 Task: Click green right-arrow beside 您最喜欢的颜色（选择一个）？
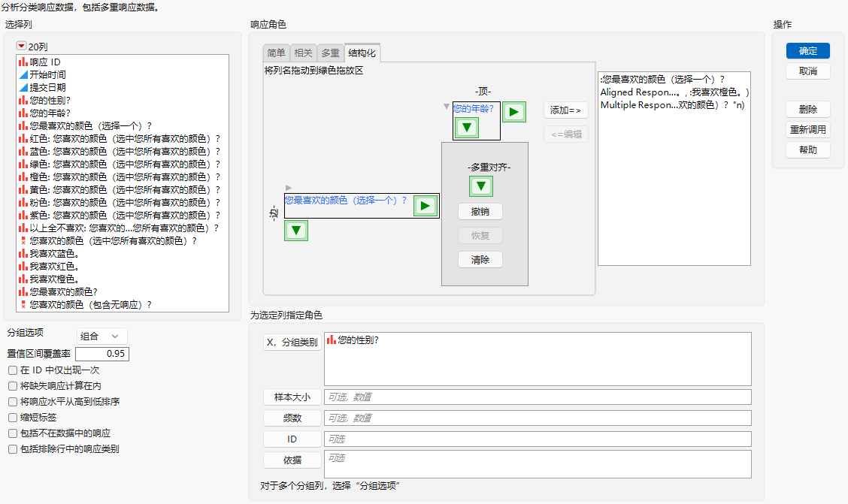click(x=425, y=206)
